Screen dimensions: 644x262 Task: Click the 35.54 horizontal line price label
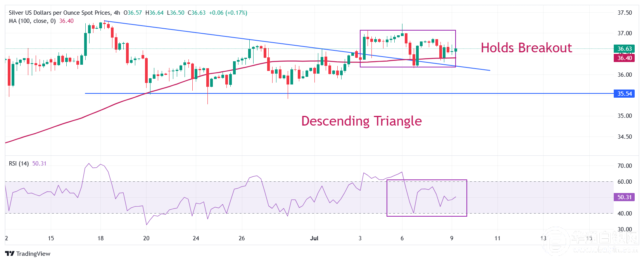624,94
